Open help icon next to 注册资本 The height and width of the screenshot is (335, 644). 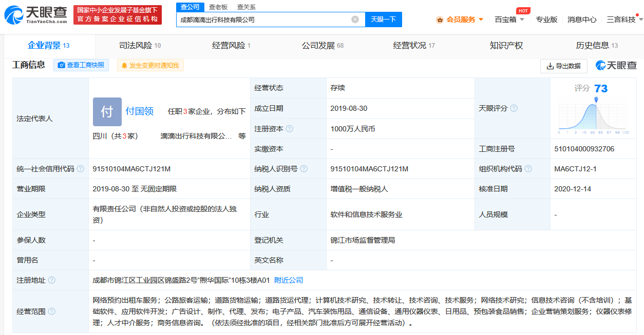click(290, 129)
